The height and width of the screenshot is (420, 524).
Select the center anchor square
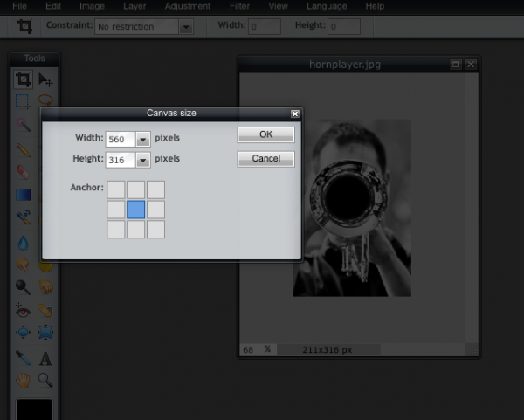(135, 209)
